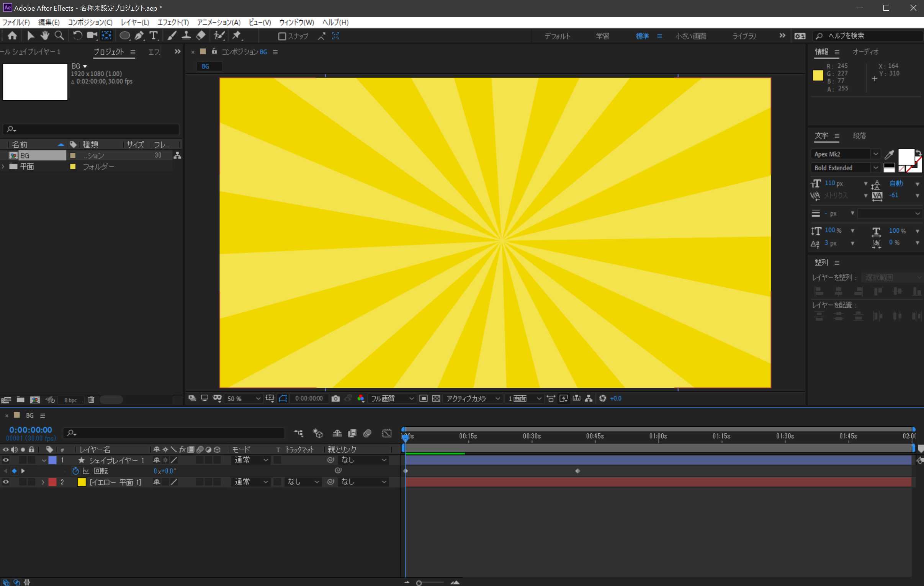This screenshot has width=924, height=586.
Task: Switch to the 小さい画面 workspace
Action: [691, 36]
